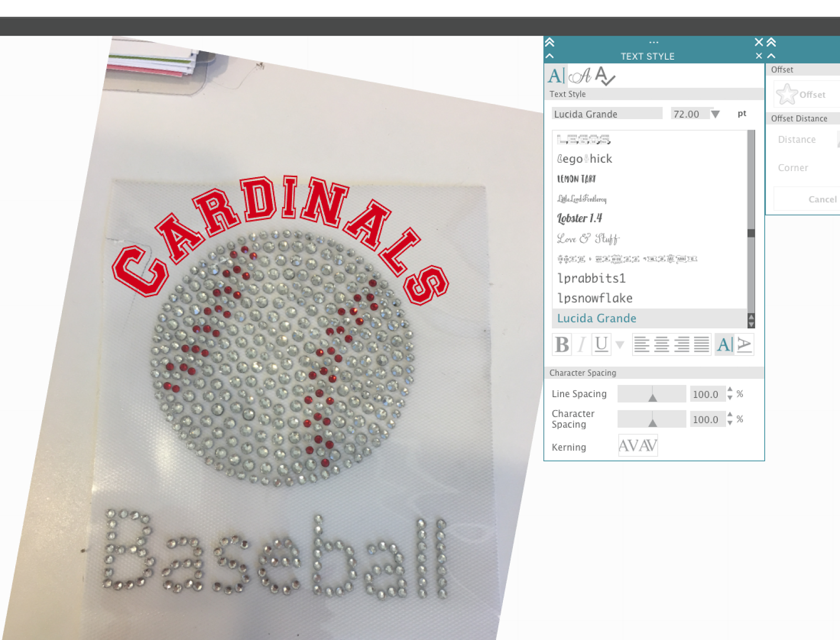Collapse the Text Style panel chevron

point(550,56)
